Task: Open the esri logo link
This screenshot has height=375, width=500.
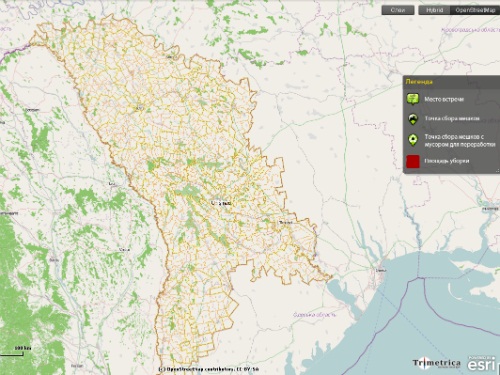Action: [x=481, y=364]
